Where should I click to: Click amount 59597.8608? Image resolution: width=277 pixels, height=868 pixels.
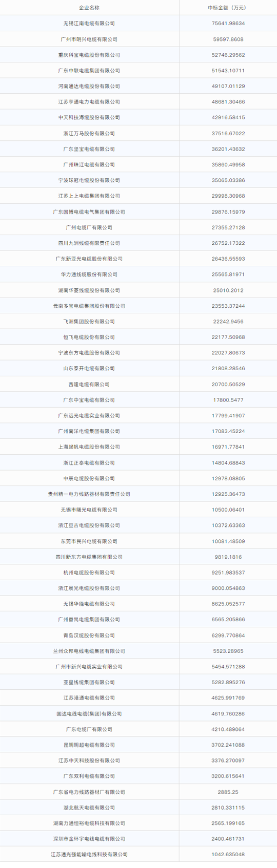tap(228, 39)
